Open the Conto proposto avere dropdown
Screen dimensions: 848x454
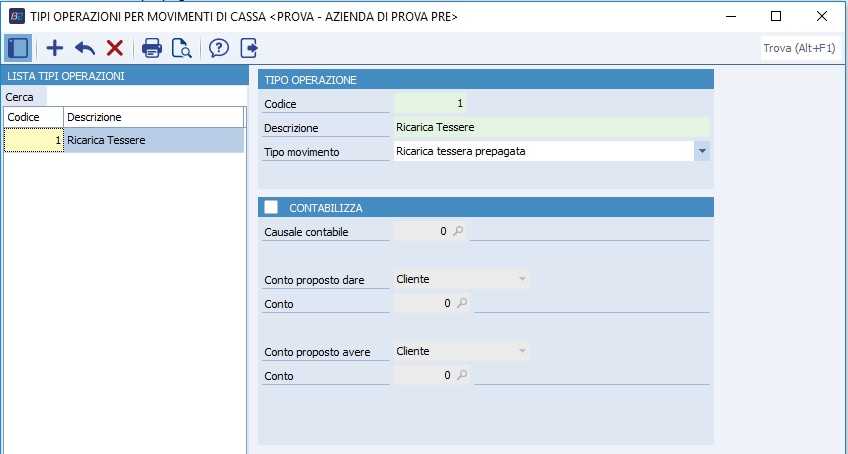point(521,351)
